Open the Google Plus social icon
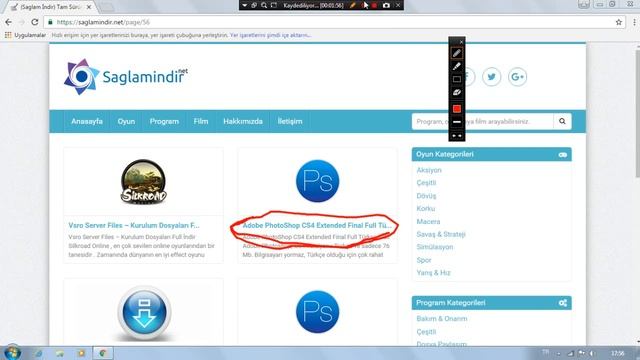The width and height of the screenshot is (640, 360). click(x=518, y=77)
